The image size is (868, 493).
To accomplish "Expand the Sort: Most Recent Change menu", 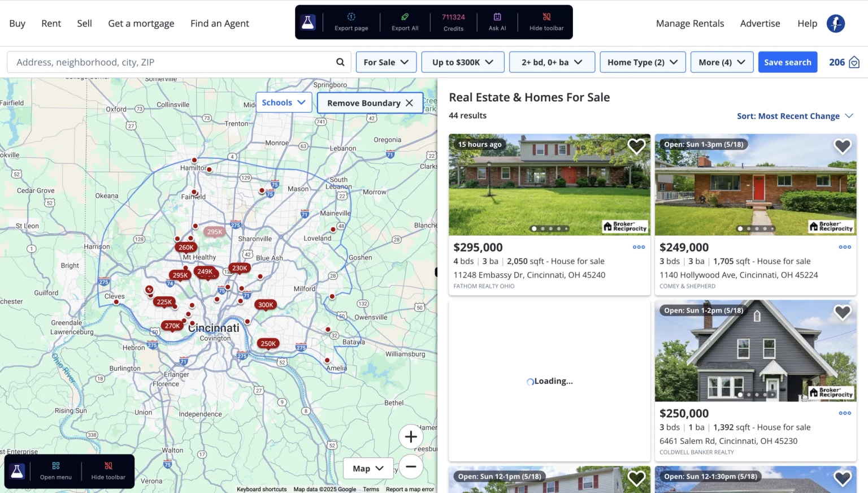I will pyautogui.click(x=795, y=116).
